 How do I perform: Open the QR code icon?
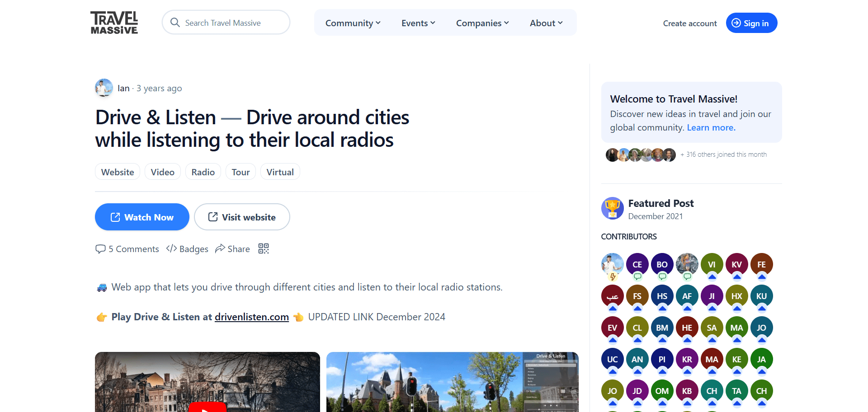(x=264, y=249)
